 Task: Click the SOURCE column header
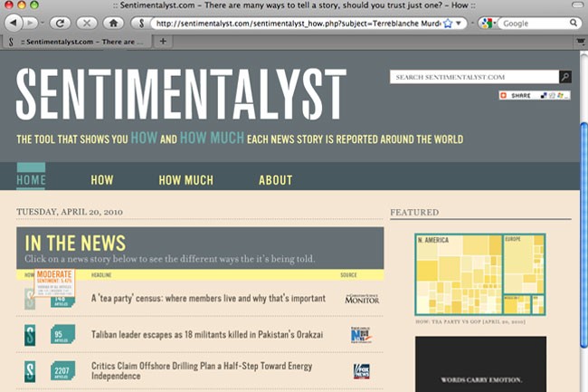click(x=348, y=275)
